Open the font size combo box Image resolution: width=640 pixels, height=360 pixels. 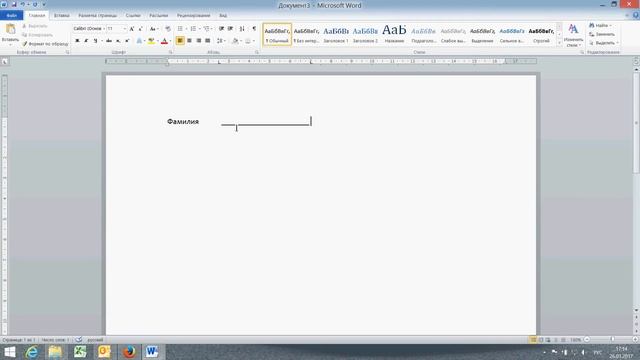116,29
